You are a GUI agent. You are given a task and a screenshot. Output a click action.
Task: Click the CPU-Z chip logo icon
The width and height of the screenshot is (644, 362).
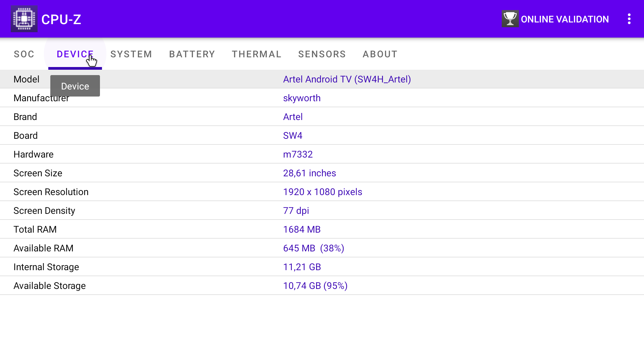pyautogui.click(x=24, y=19)
